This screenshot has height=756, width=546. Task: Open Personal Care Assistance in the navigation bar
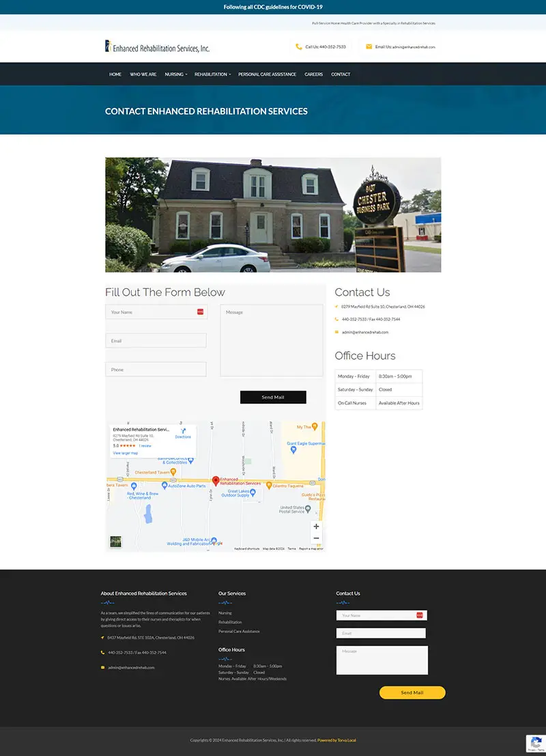267,74
